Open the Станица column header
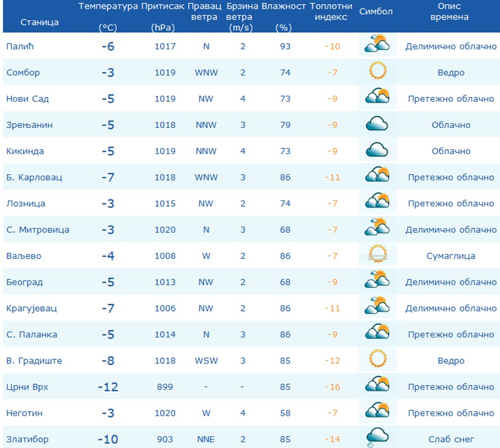This screenshot has height=448, width=500. pyautogui.click(x=40, y=22)
